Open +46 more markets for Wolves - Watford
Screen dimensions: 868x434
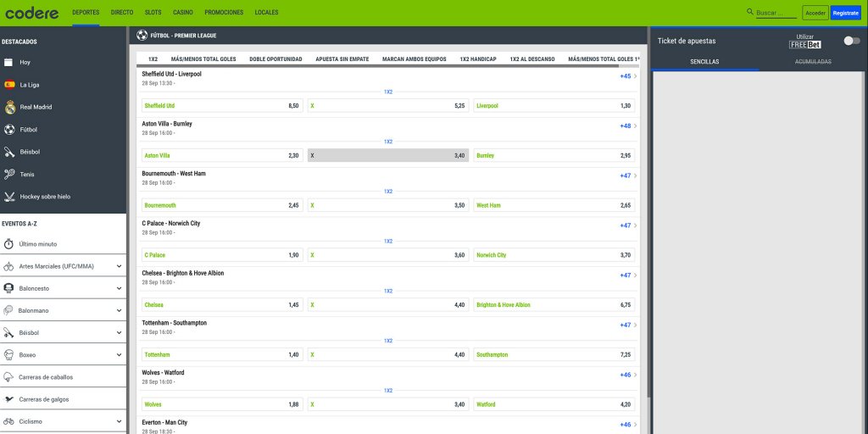628,376
